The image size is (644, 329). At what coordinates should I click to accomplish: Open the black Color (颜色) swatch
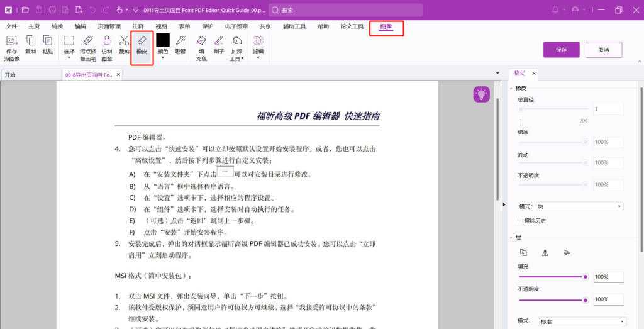(x=163, y=40)
